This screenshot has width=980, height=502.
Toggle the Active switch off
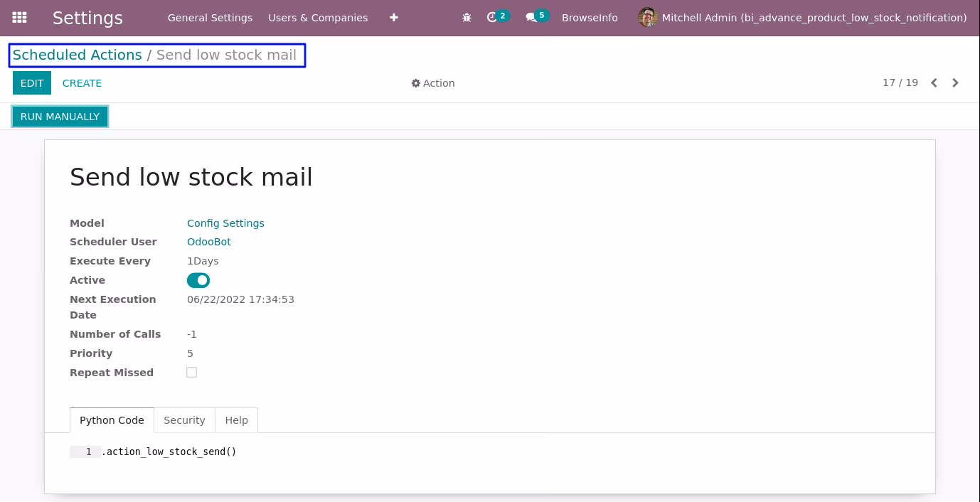coord(198,280)
